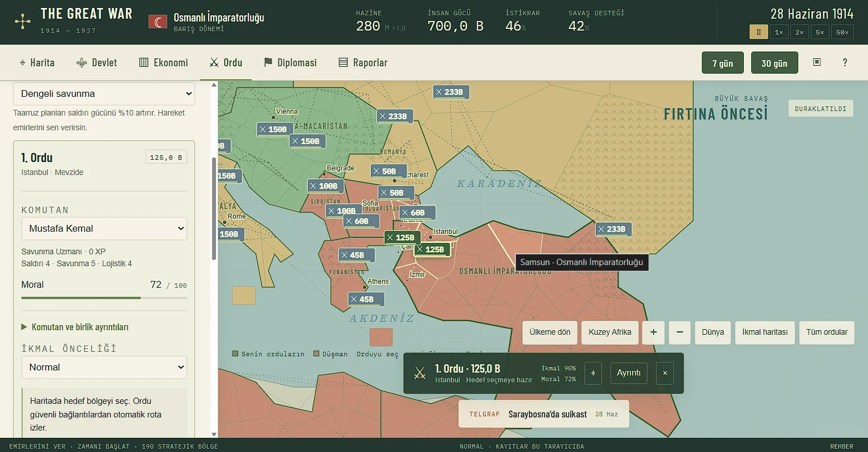Select the highlighted 125B army marker below Istanbul
This screenshot has width=868, height=452.
[x=432, y=249]
